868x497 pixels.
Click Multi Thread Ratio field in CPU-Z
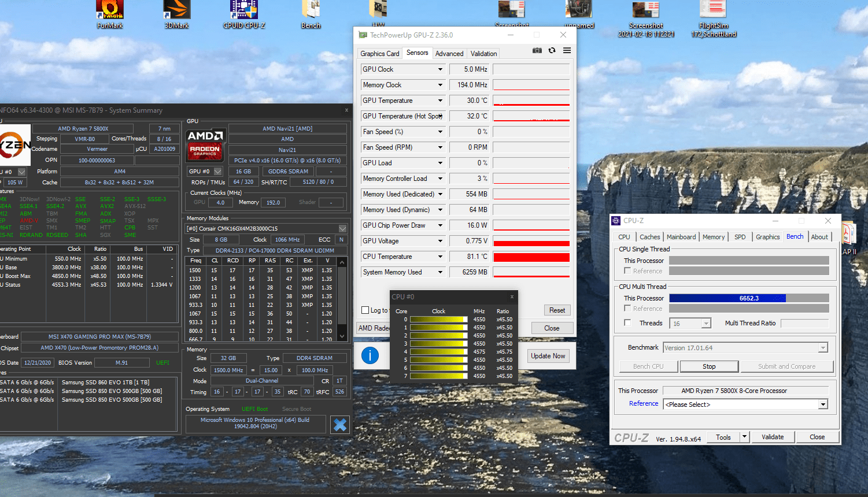click(805, 323)
